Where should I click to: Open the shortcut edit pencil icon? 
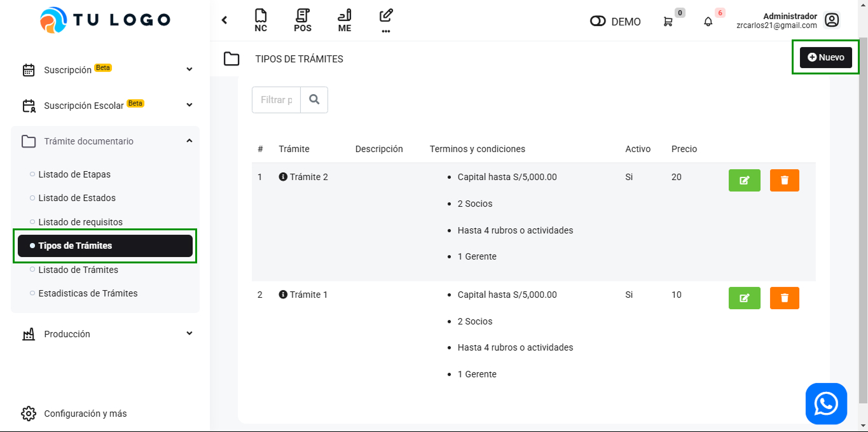pyautogui.click(x=386, y=20)
